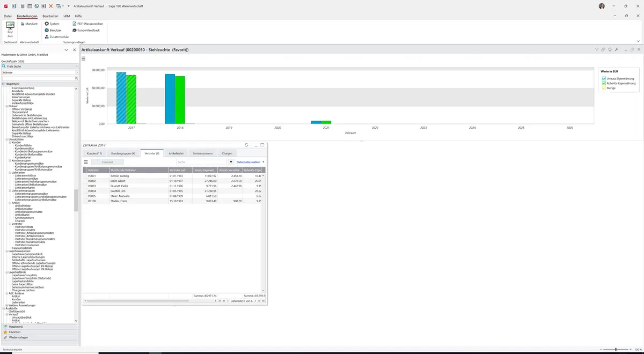Open Hauptmenü section at bottom

click(x=40, y=327)
